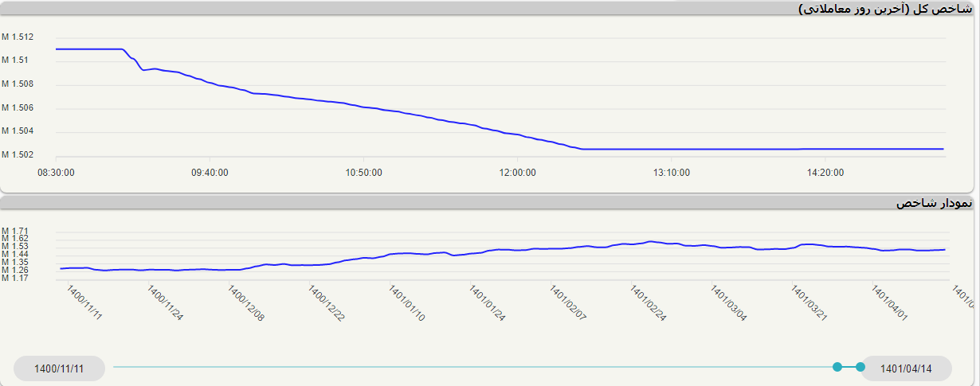The width and height of the screenshot is (980, 386).
Task: Click the M 1.502 value axis label
Action: tap(18, 154)
